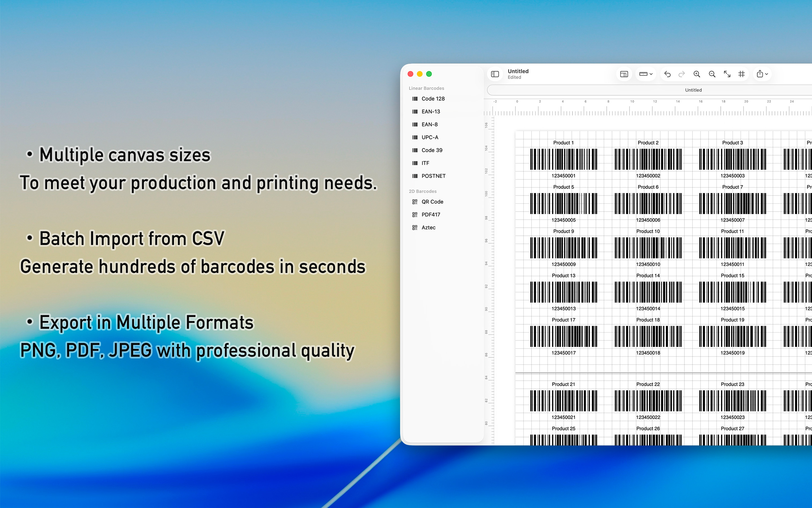Select the Aztec barcode type
The height and width of the screenshot is (508, 812).
pos(443,227)
